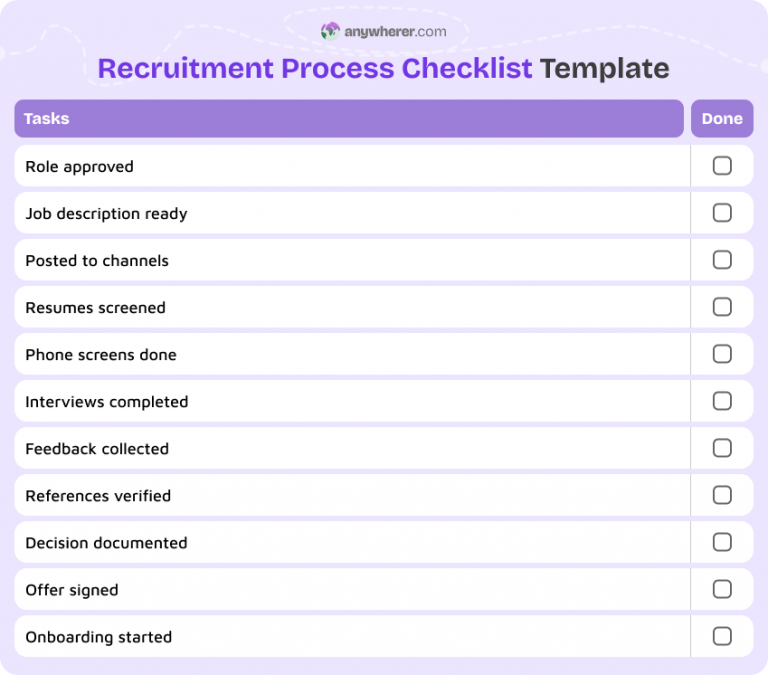Open the anywherer.com link

tap(395, 32)
